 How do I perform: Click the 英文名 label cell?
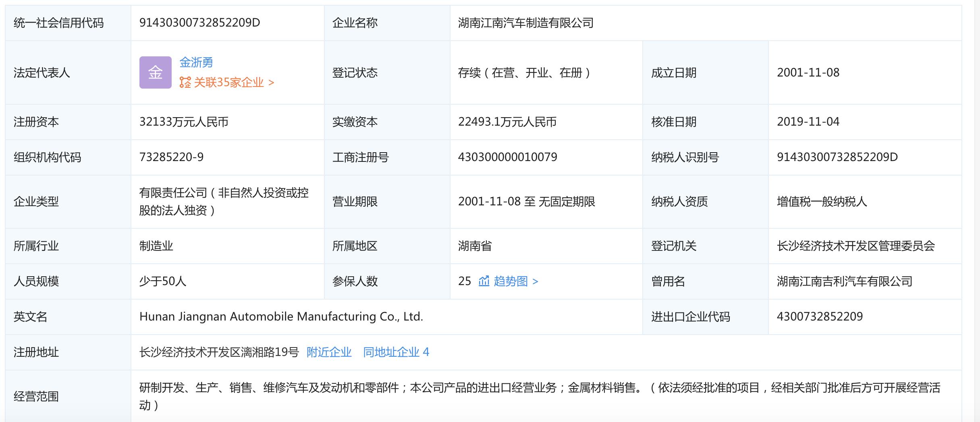point(68,317)
